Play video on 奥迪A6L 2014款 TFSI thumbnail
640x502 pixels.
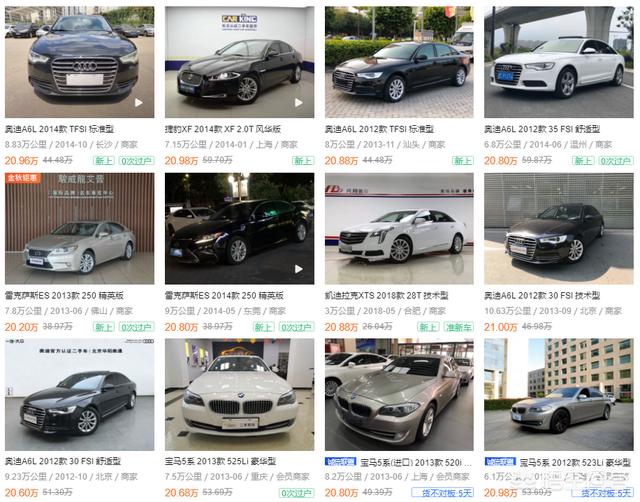coord(139,102)
